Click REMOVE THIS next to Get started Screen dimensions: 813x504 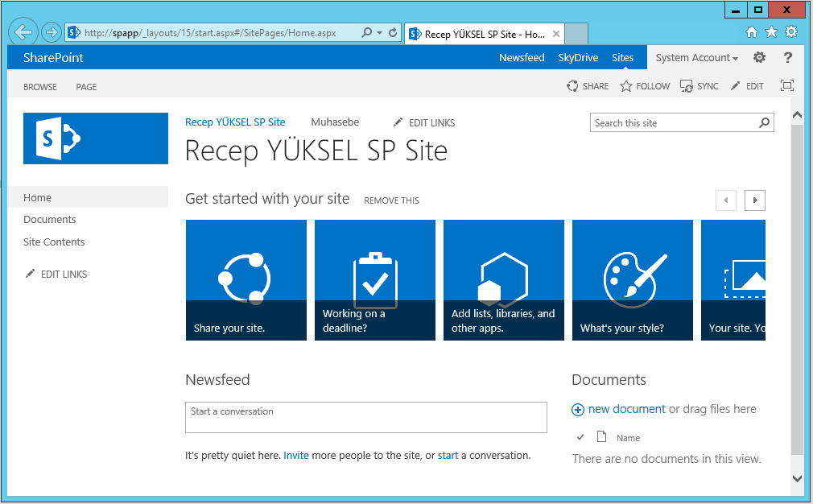coord(391,200)
